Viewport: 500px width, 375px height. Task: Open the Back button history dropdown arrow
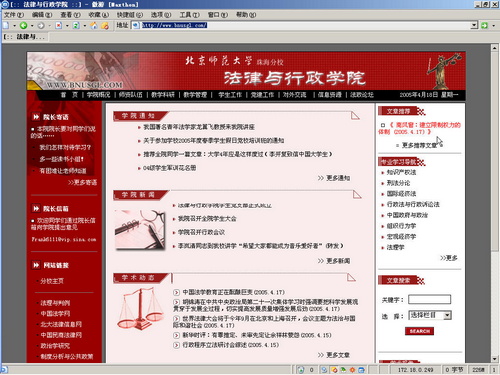click(32, 26)
